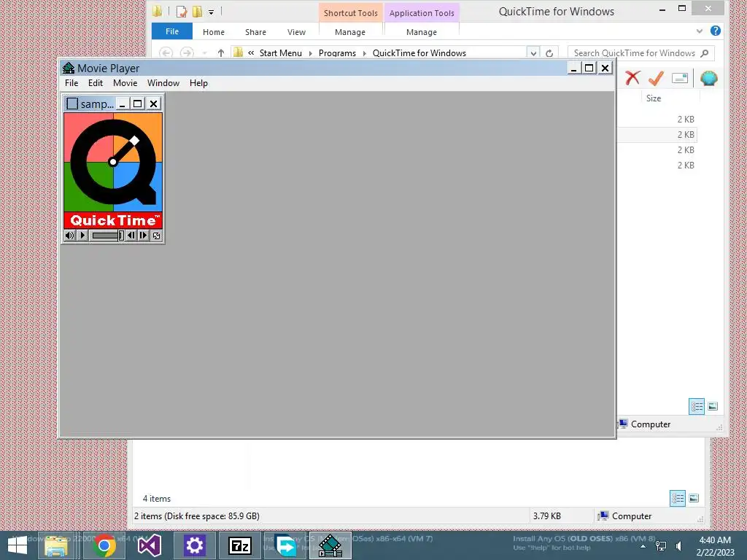
Task: Expand the address bar history dropdown
Action: (x=533, y=52)
